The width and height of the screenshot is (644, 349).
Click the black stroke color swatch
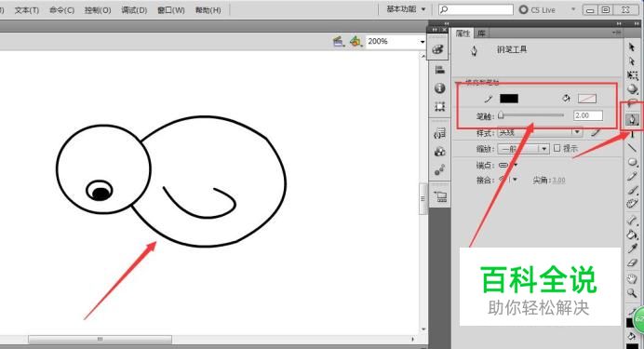coord(509,99)
